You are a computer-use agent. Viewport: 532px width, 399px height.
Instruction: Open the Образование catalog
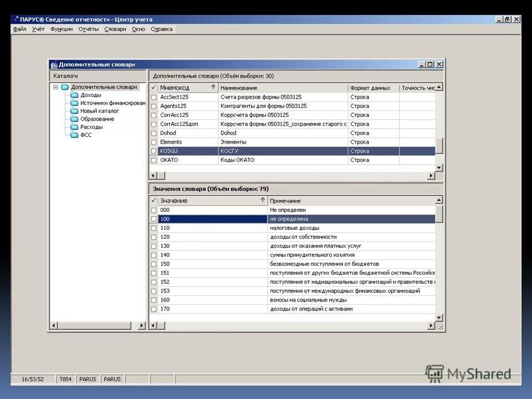coord(97,119)
